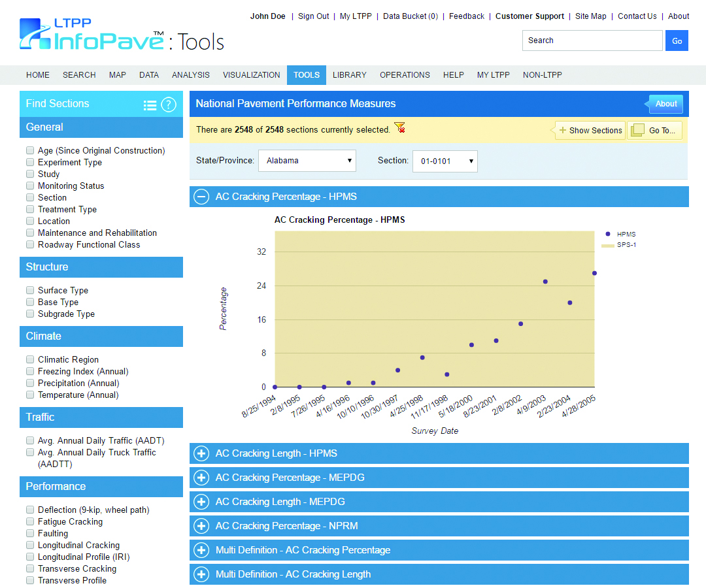Image resolution: width=706 pixels, height=588 pixels.
Task: Open the Customer Support link
Action: coord(530,16)
